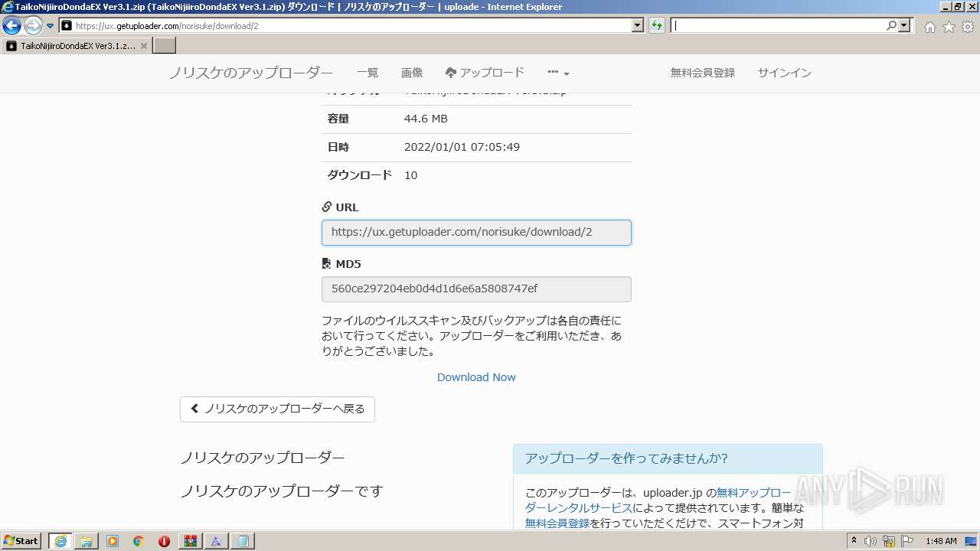Viewport: 980px width, 551px height.
Task: Open 無料会員登録 registration link
Action: click(703, 73)
